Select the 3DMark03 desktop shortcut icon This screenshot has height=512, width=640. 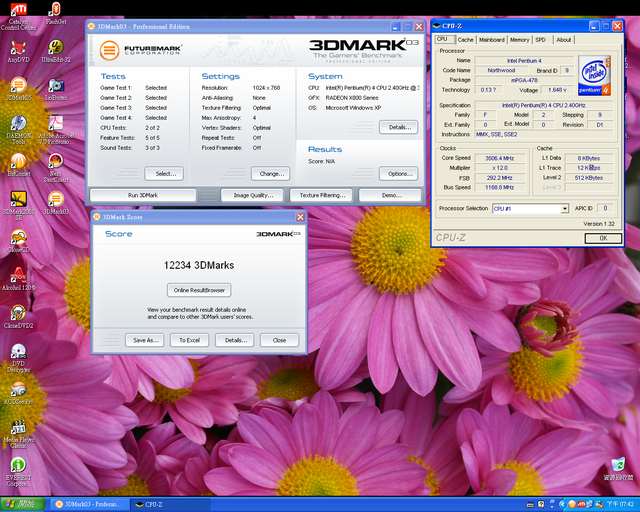pos(56,203)
